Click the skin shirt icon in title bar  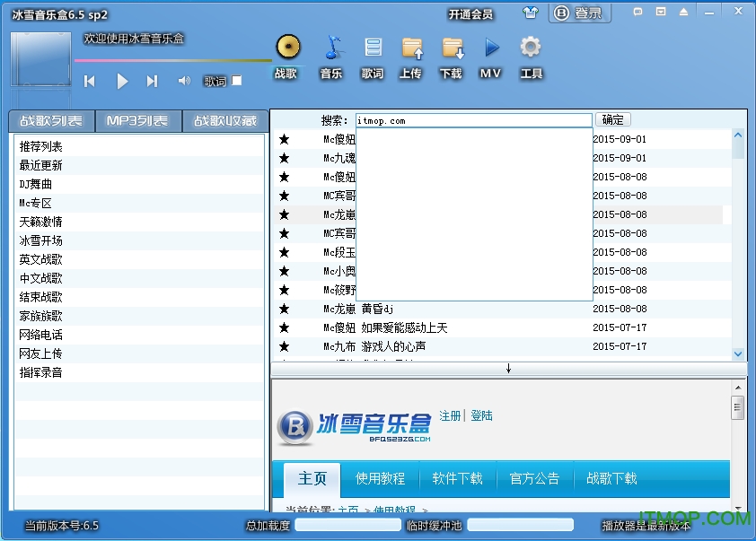531,13
